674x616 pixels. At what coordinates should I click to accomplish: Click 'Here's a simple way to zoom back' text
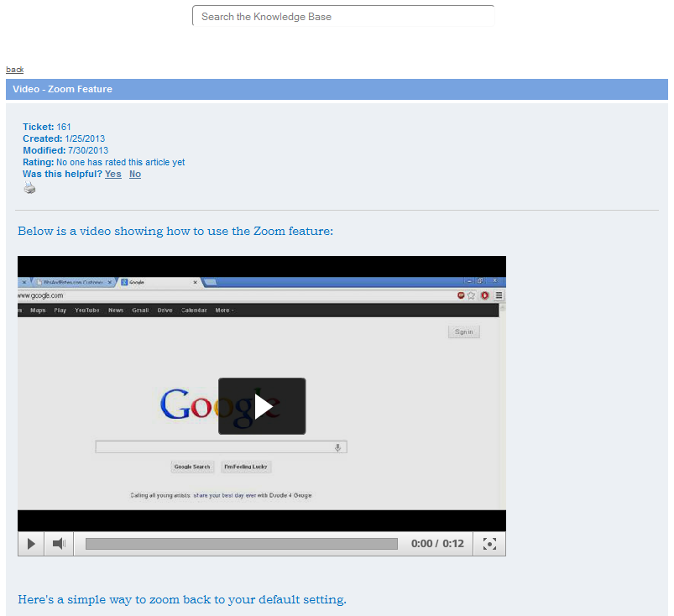(182, 600)
